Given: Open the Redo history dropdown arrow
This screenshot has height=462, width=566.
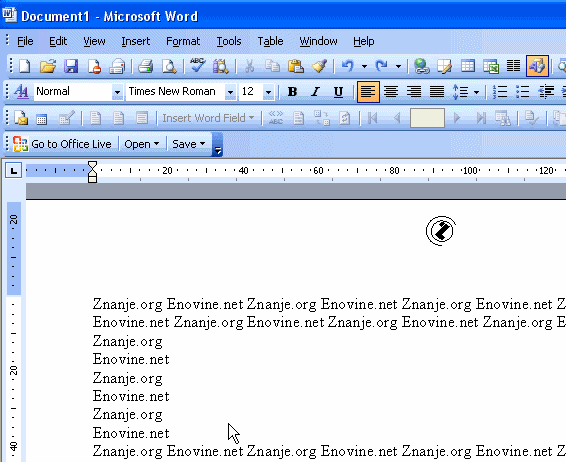Looking at the screenshot, I should tap(399, 66).
